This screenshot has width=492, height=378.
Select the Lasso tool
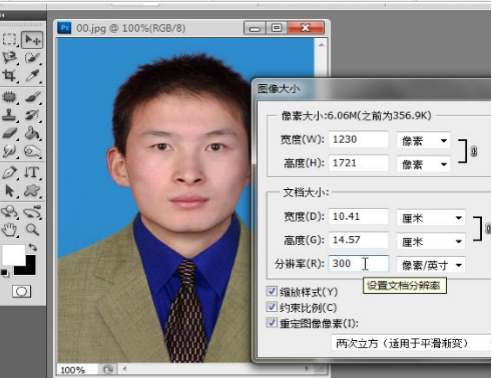pyautogui.click(x=9, y=57)
